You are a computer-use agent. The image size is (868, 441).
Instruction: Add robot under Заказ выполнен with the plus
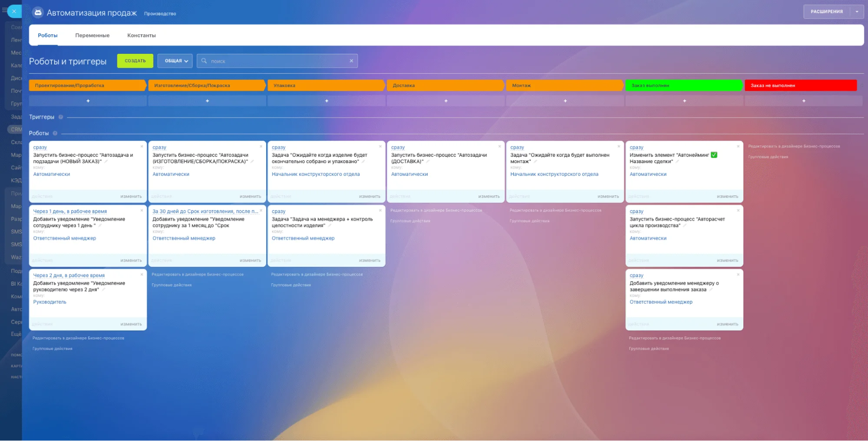tap(684, 101)
